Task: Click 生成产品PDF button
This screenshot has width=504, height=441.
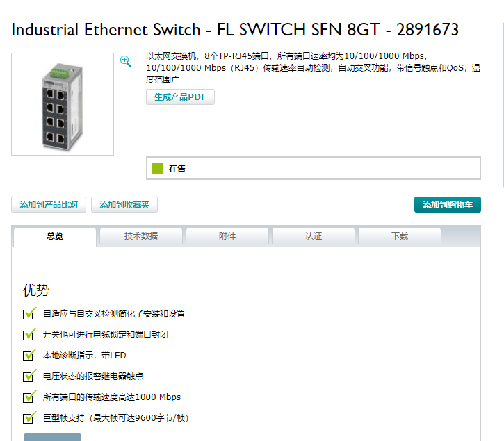Action: coord(180,97)
